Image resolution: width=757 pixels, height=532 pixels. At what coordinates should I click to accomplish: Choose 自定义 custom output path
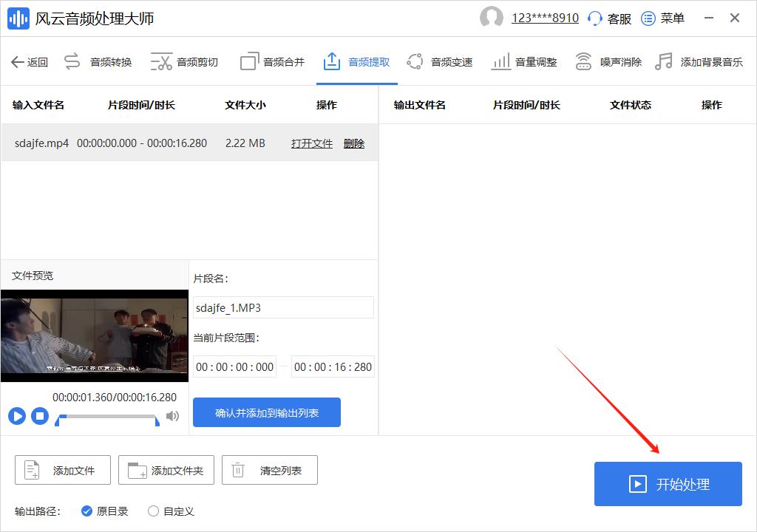coord(153,511)
